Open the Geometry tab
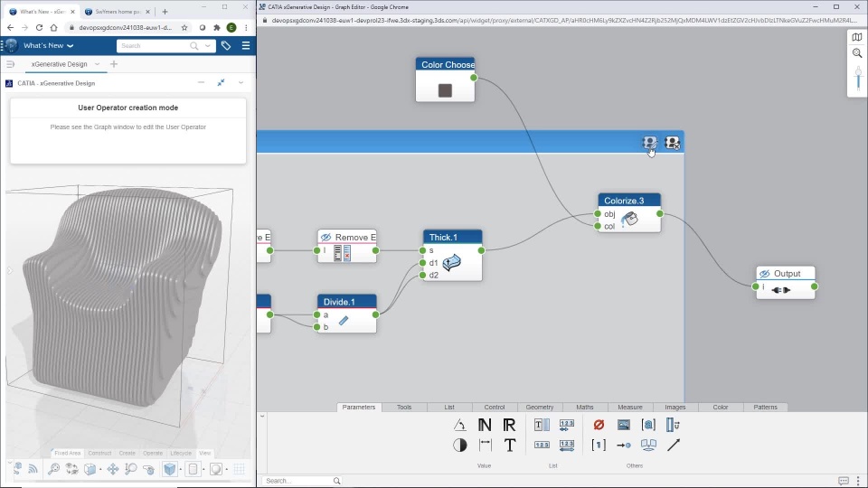The width and height of the screenshot is (868, 488). [540, 408]
